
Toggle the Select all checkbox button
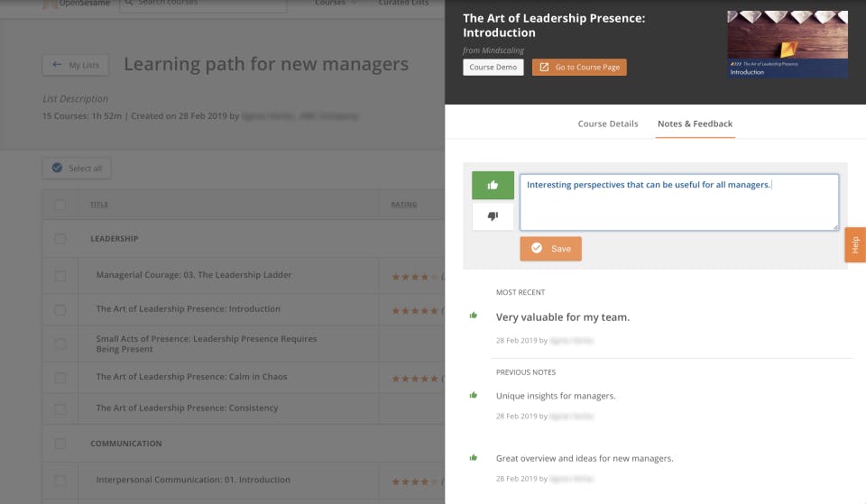(58, 168)
